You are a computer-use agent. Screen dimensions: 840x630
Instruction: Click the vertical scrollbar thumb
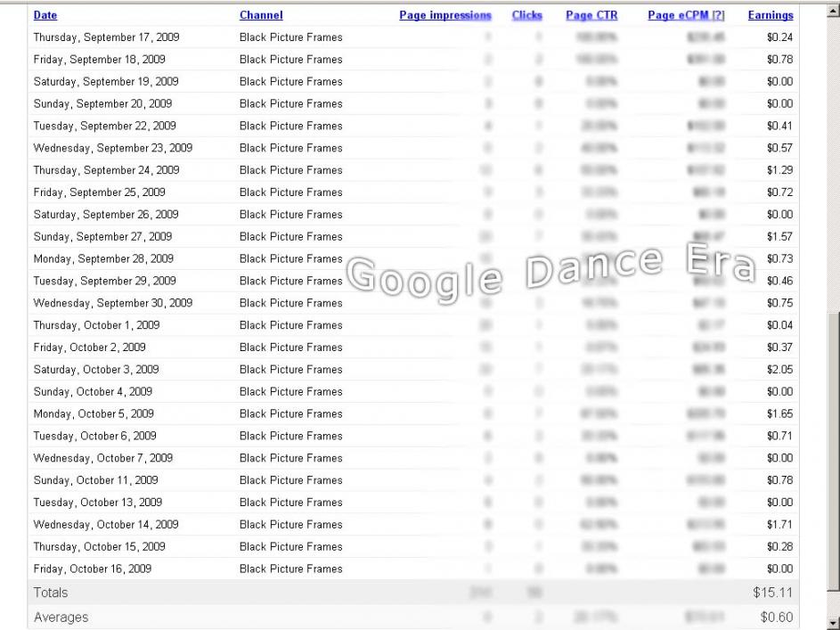833,450
